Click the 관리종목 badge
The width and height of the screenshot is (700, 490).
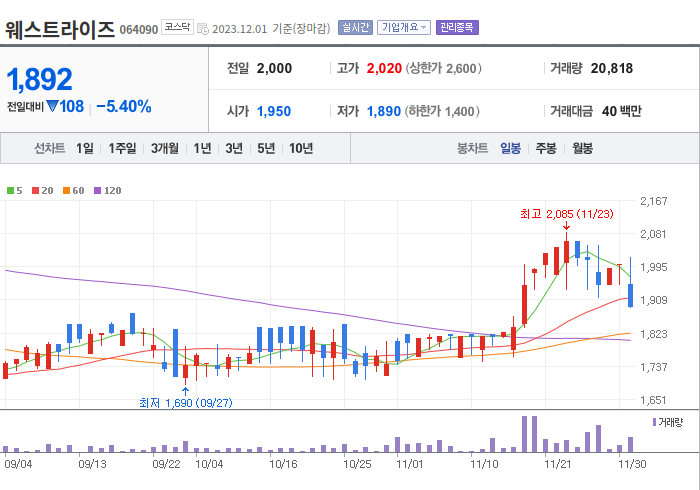pyautogui.click(x=457, y=28)
